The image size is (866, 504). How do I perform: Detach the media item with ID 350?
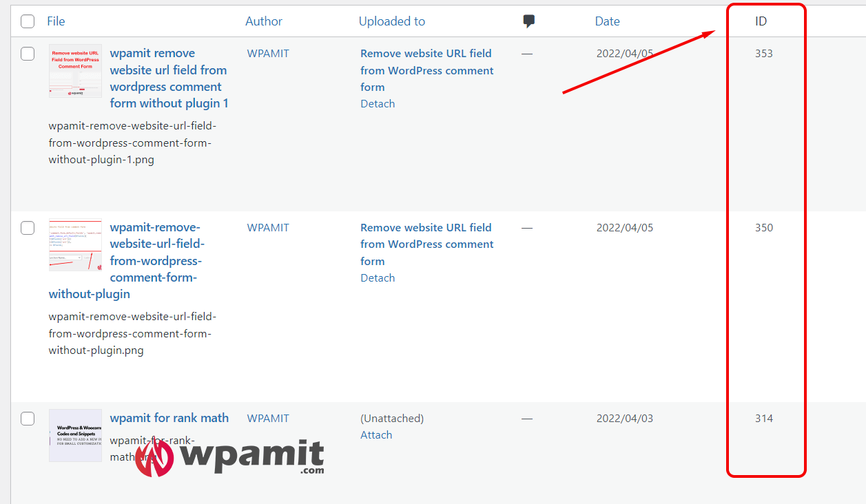(x=378, y=278)
